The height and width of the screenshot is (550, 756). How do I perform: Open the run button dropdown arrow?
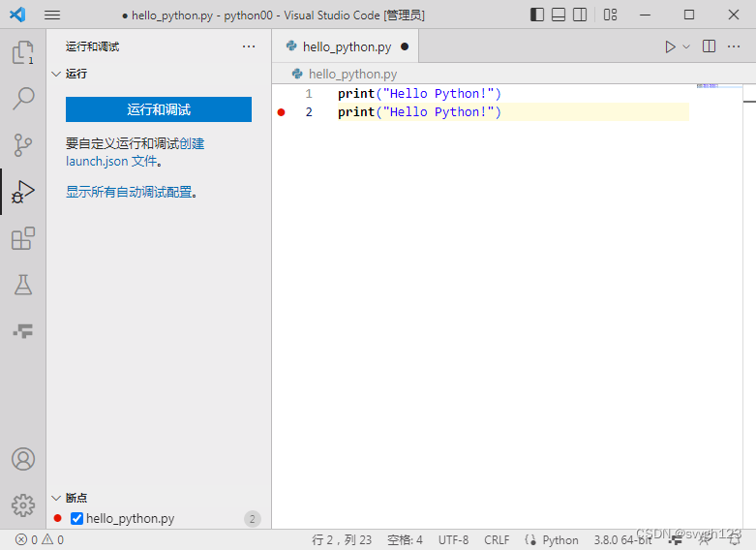pyautogui.click(x=686, y=46)
